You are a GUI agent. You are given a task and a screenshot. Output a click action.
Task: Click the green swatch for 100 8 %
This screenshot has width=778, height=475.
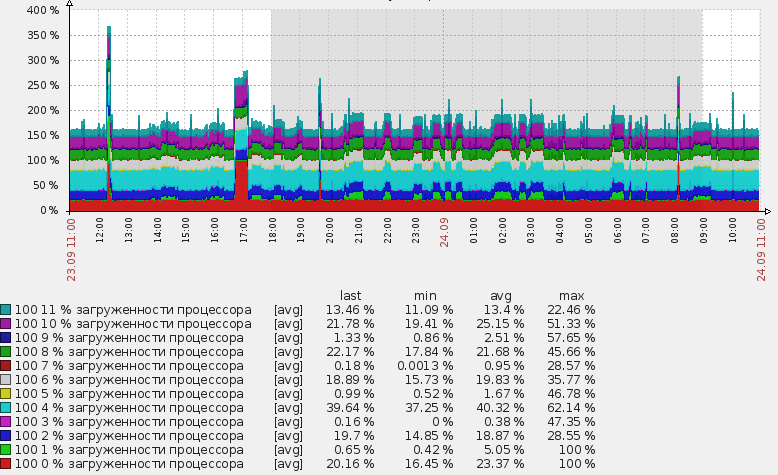(x=5, y=351)
